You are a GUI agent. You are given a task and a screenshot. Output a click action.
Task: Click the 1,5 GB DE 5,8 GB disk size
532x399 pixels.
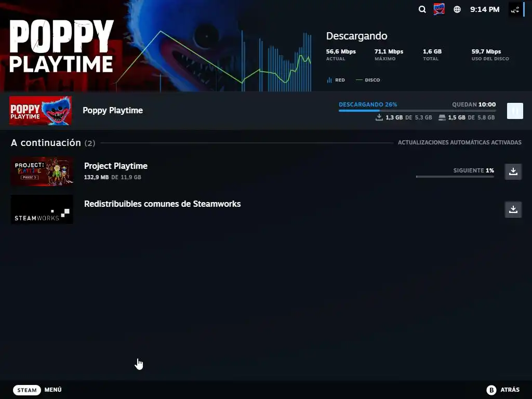tap(467, 118)
